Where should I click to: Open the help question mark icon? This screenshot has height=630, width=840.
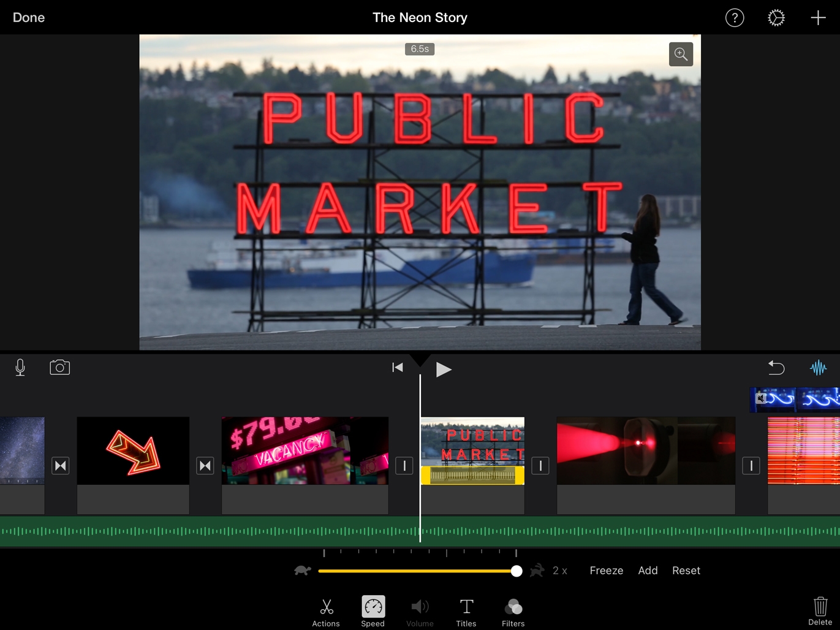pos(735,18)
